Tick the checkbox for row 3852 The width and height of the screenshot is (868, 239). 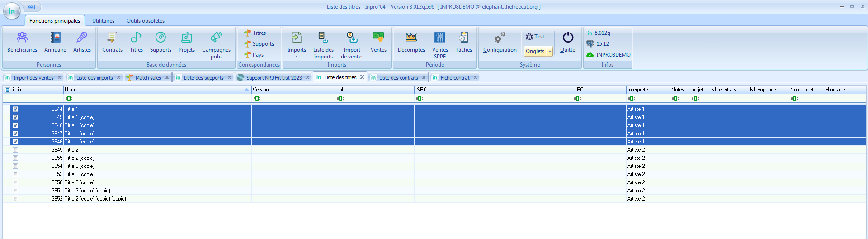pyautogui.click(x=15, y=199)
